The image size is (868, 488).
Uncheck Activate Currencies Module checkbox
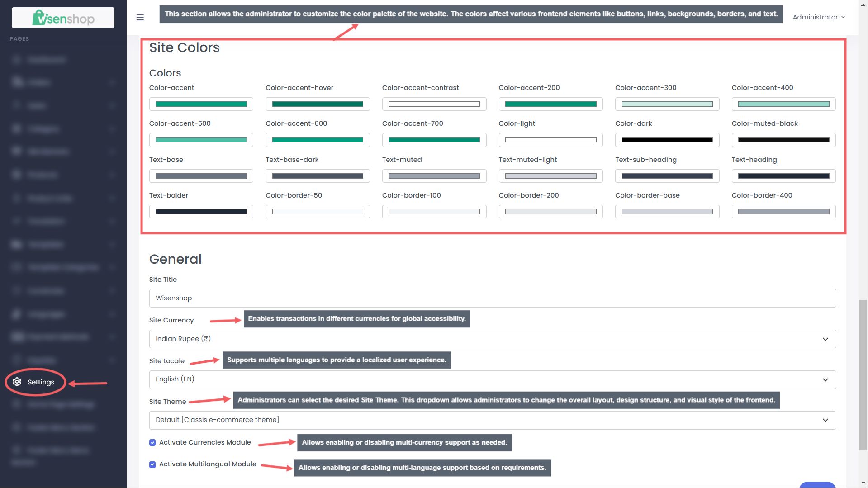pos(152,442)
